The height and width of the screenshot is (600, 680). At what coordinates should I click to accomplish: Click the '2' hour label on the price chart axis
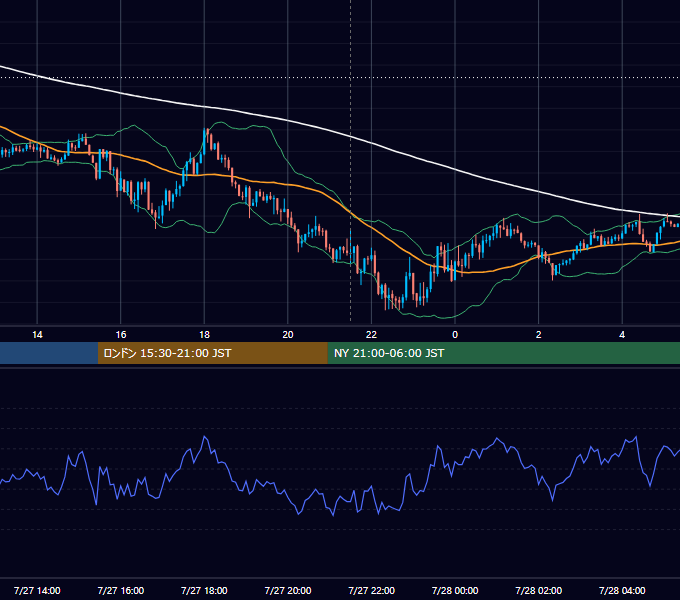[539, 335]
